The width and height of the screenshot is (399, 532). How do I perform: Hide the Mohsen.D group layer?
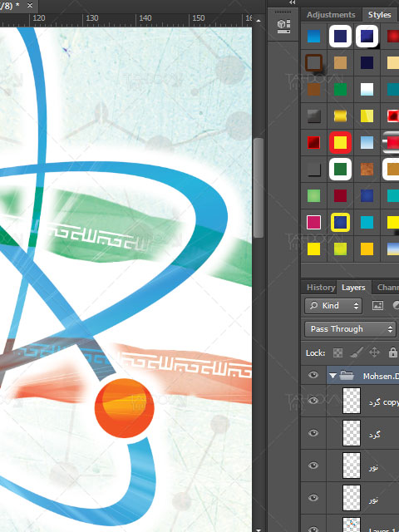[x=313, y=375]
